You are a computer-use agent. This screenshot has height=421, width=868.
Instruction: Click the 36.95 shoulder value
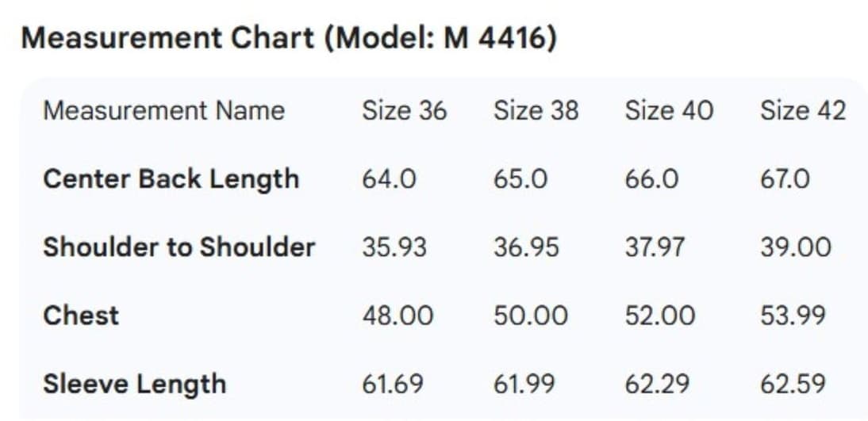click(x=526, y=247)
